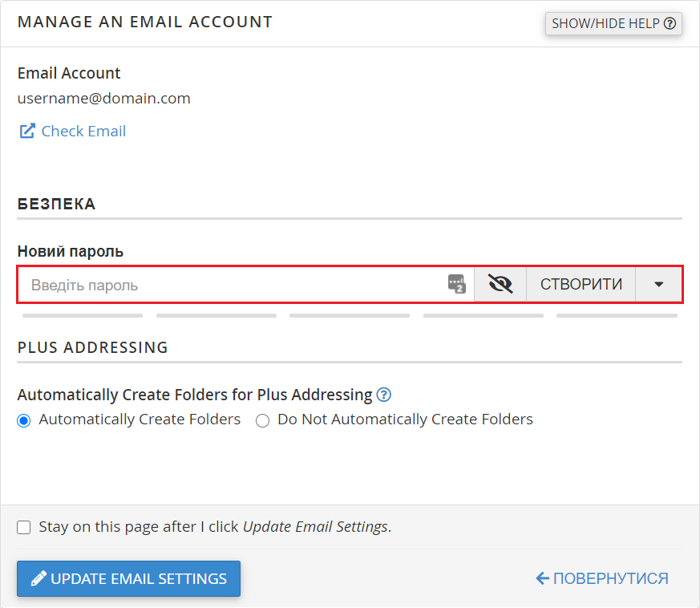Click the question mark icon in Show/Hide Help
Screen dimensions: 700x608
pos(670,23)
